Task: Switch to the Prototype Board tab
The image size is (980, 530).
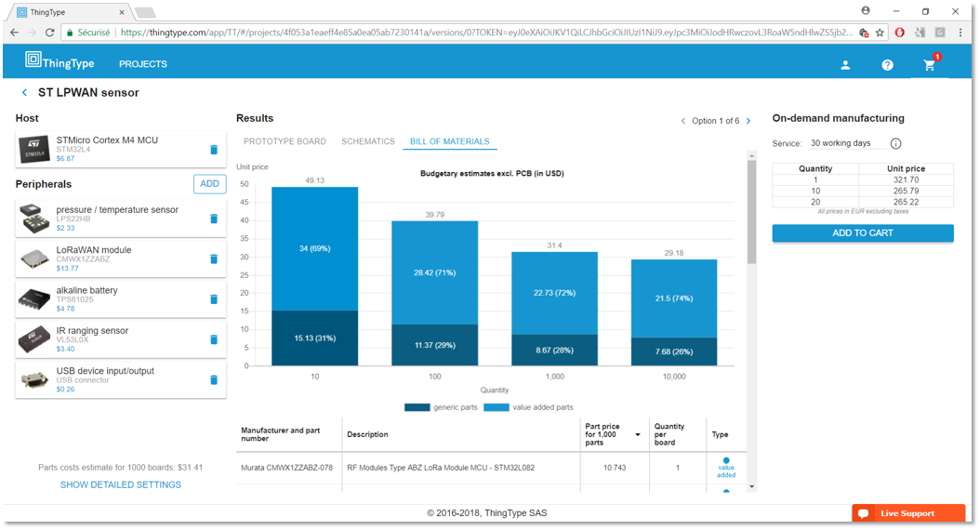Action: (x=285, y=141)
